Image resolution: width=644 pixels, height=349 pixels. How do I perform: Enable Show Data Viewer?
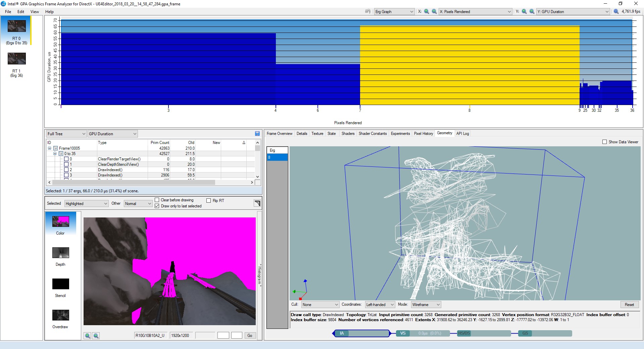click(x=604, y=142)
